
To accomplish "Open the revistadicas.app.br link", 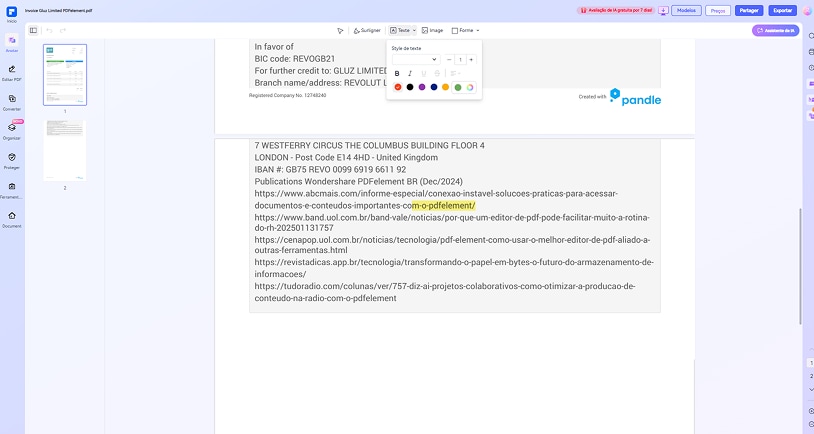I will pos(454,268).
